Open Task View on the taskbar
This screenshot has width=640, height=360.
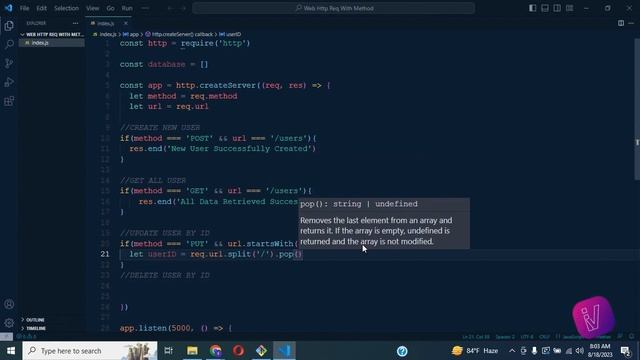168,351
